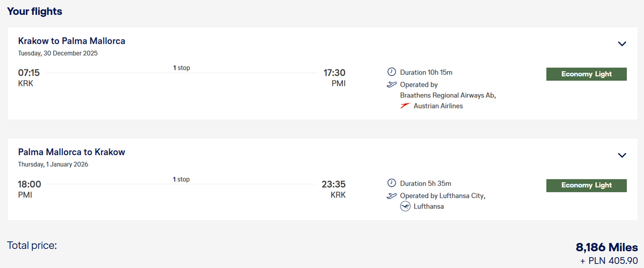Click the Austrian Airlines red logo
Viewport: 644px width, 268px height.
pos(405,105)
